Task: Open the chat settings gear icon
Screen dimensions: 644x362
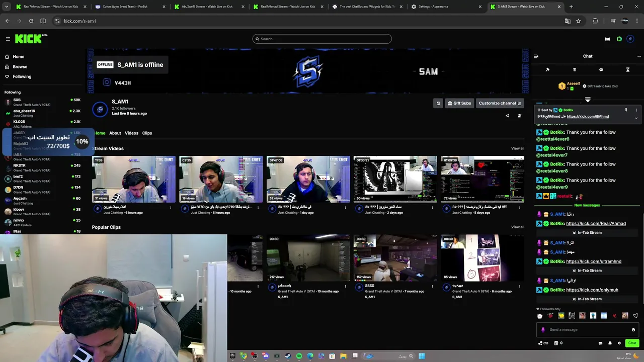Action: pos(619,343)
